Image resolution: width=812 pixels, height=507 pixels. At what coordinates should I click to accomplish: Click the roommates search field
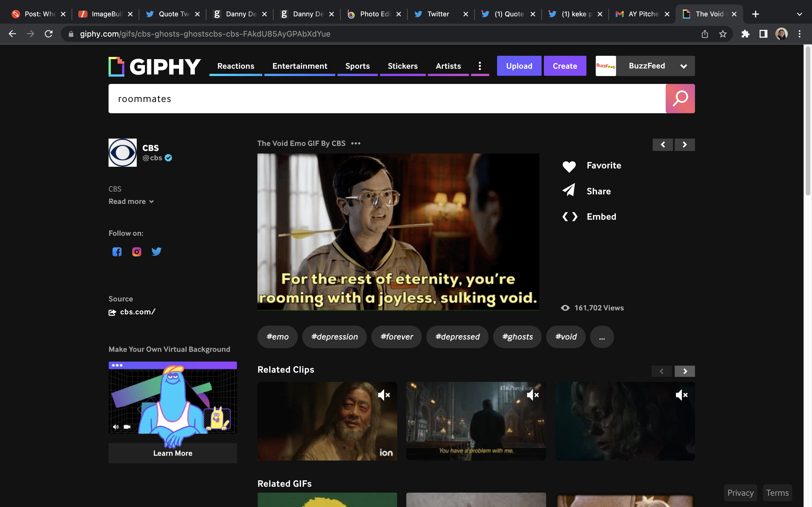[386, 99]
